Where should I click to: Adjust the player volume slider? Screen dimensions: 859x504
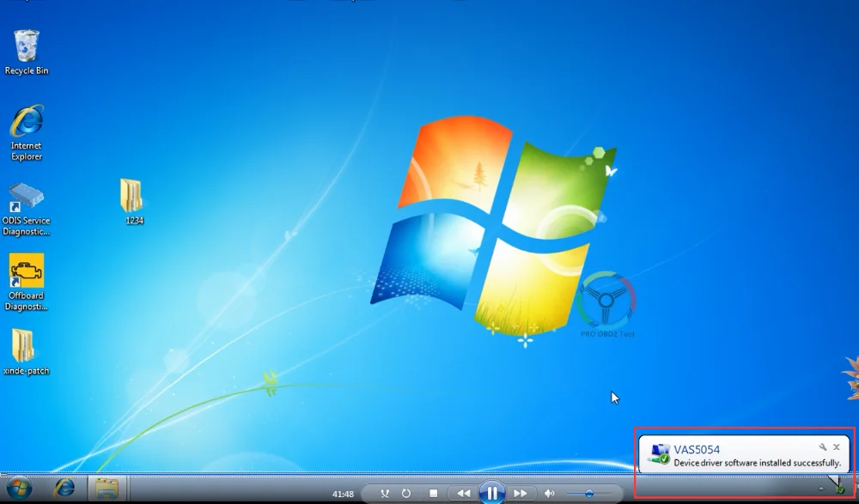point(589,494)
